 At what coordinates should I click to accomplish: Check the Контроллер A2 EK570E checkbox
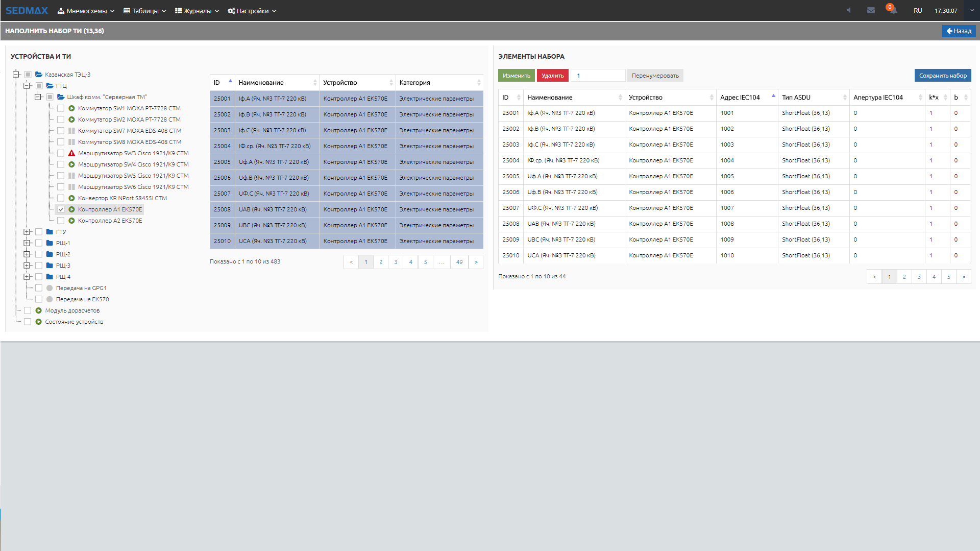click(x=61, y=221)
